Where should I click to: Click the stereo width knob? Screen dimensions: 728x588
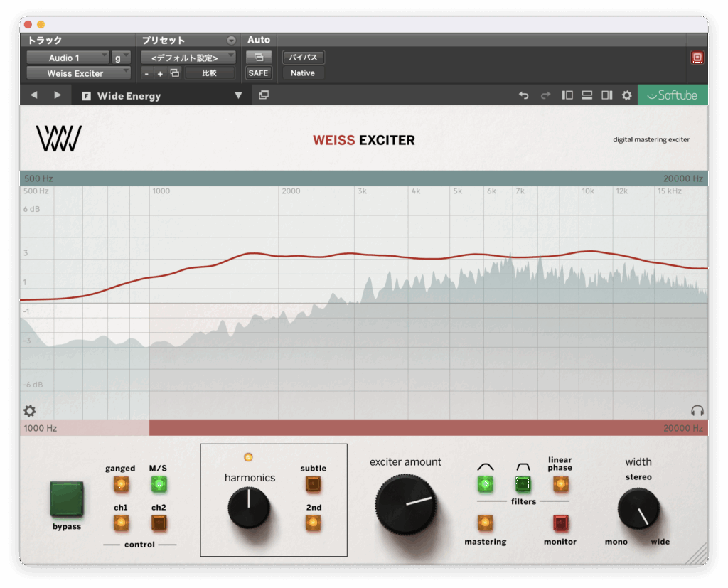click(638, 508)
